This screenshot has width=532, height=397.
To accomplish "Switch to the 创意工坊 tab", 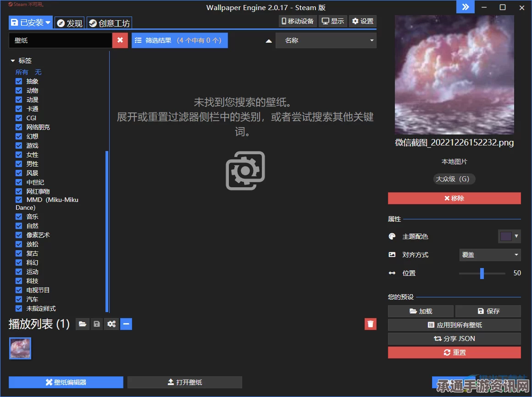I will click(x=109, y=23).
